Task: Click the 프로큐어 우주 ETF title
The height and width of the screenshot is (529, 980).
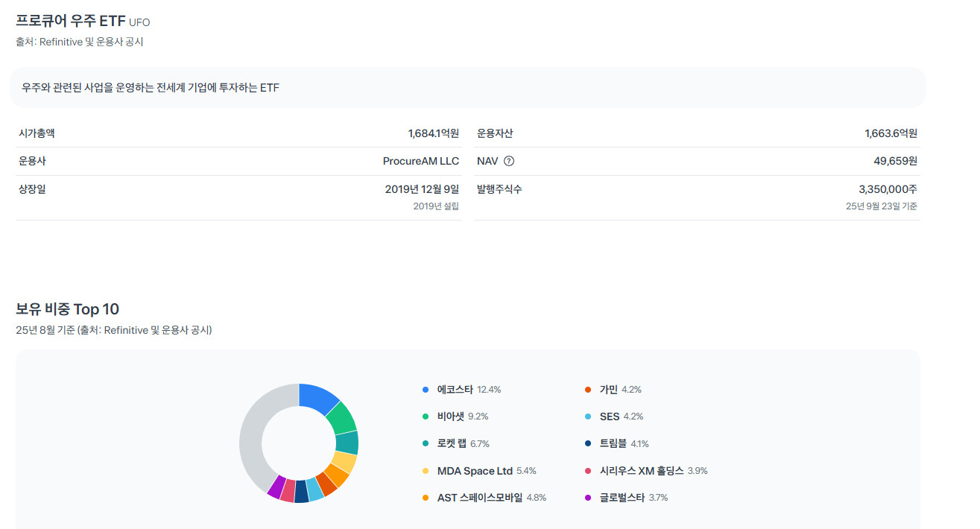Action: click(x=71, y=21)
